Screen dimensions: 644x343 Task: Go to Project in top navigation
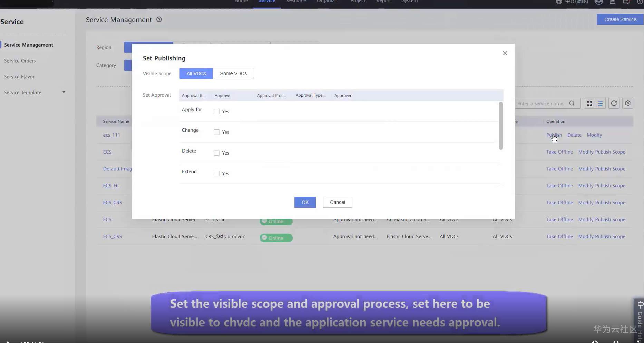pos(358,1)
